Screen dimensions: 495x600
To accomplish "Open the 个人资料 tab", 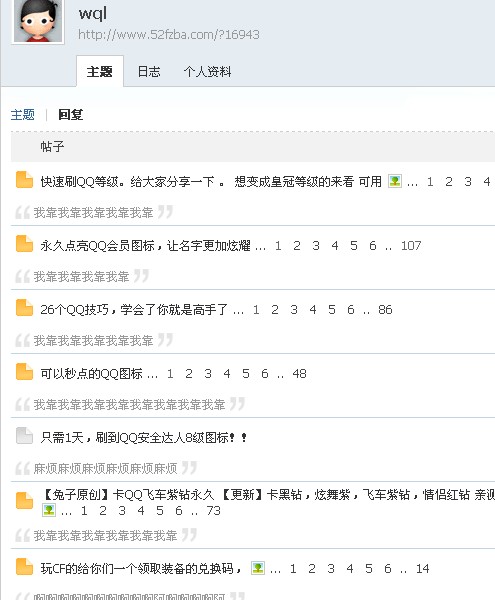I will (x=207, y=72).
